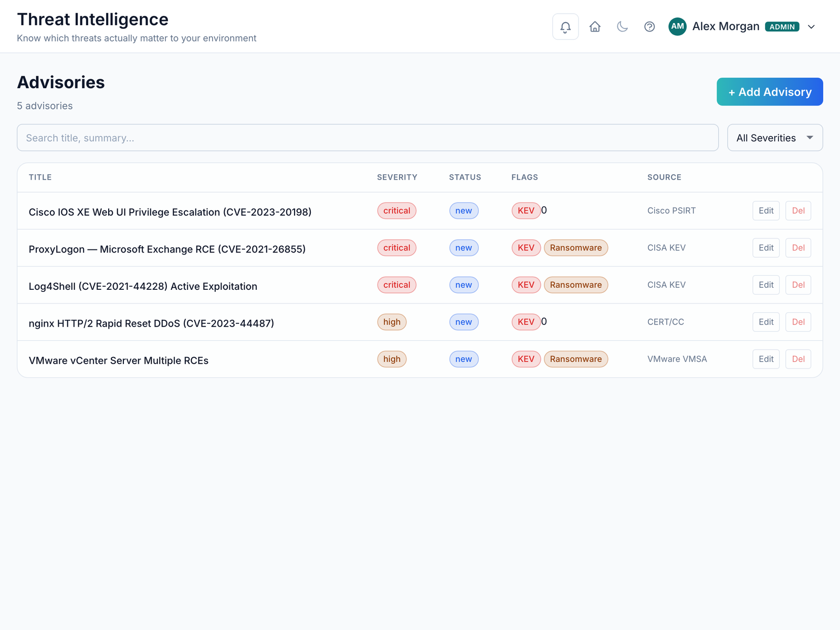Edit the Cisco IOS XE advisory
The image size is (840, 630).
766,211
